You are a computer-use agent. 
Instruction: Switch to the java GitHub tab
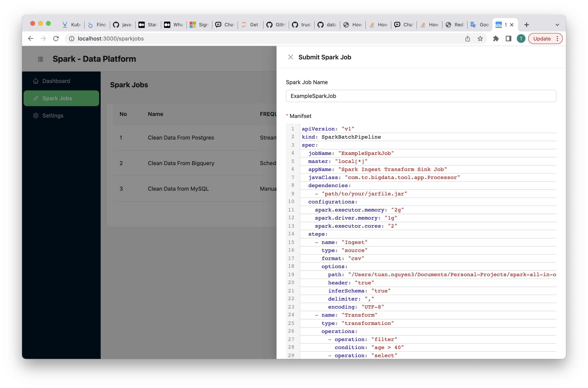(x=123, y=25)
